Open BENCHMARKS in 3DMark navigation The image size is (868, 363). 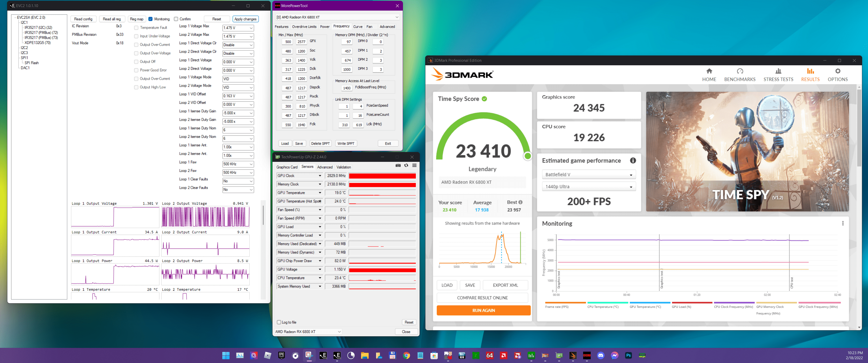pyautogui.click(x=740, y=75)
